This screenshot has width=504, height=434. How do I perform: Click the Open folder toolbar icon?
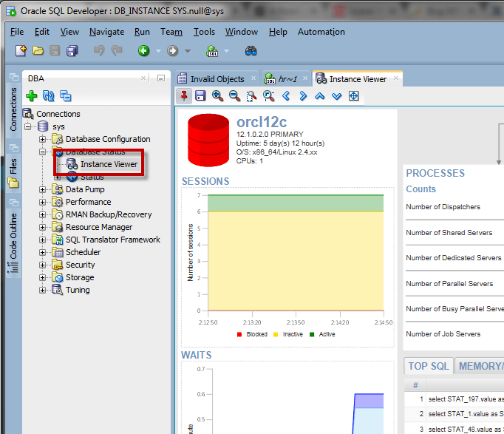click(38, 51)
